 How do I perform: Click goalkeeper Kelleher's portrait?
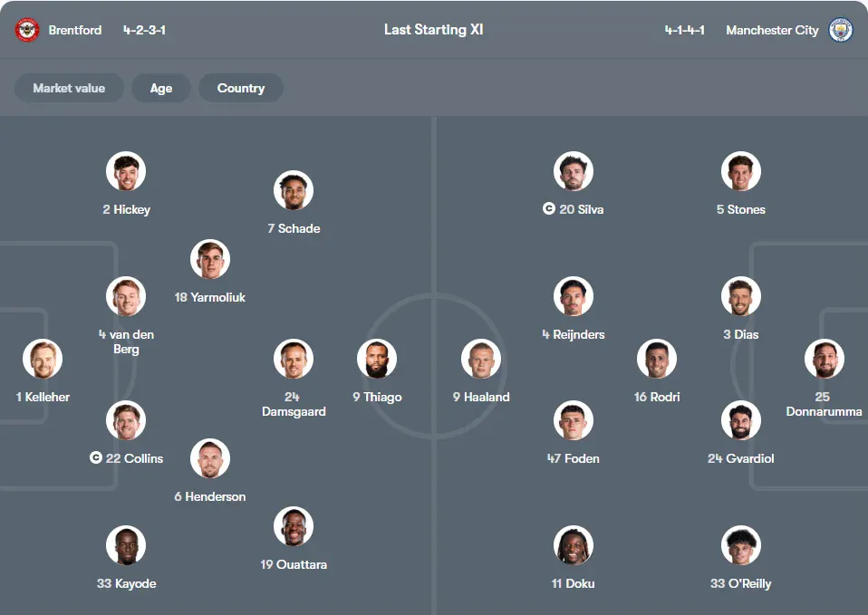[42, 357]
